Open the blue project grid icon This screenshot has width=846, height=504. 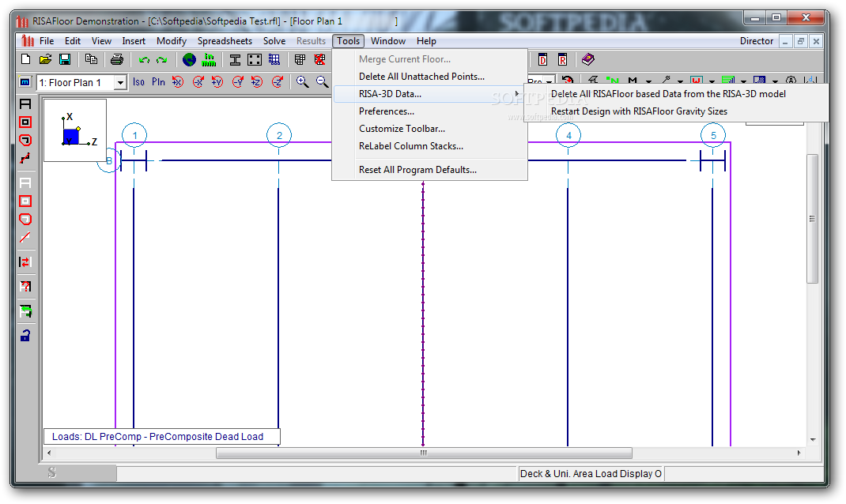pos(274,59)
